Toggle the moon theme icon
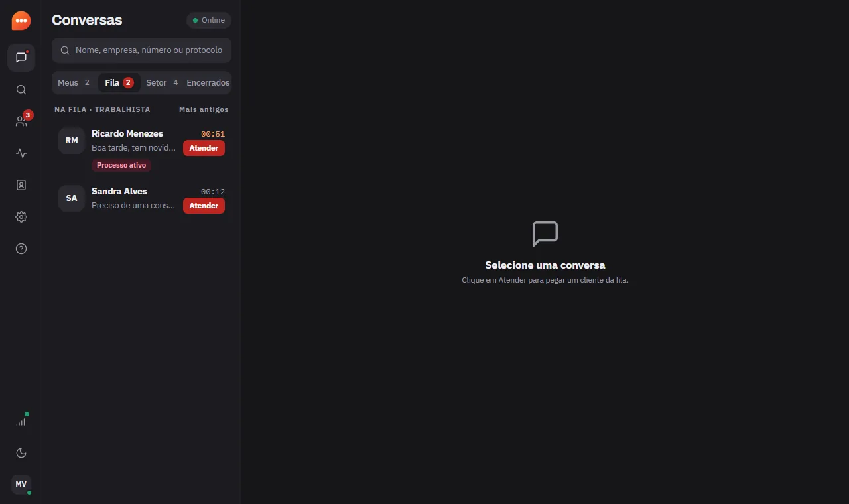The image size is (849, 504). 21,453
